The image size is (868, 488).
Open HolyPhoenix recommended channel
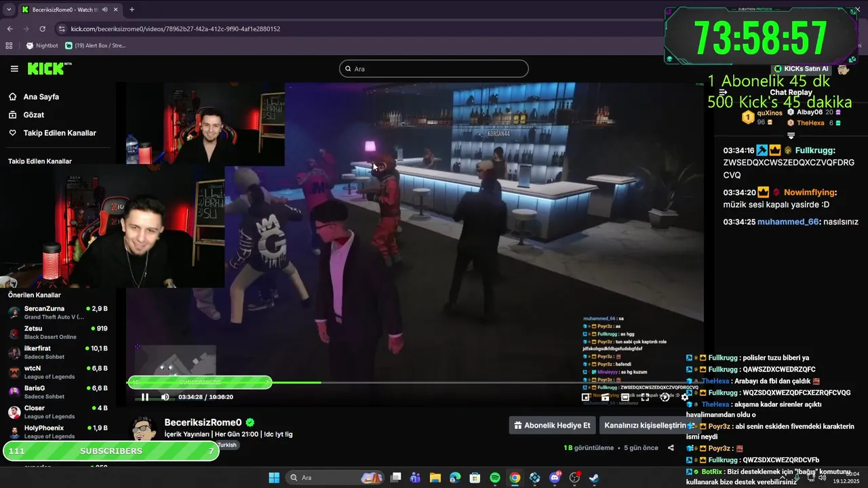click(x=58, y=432)
